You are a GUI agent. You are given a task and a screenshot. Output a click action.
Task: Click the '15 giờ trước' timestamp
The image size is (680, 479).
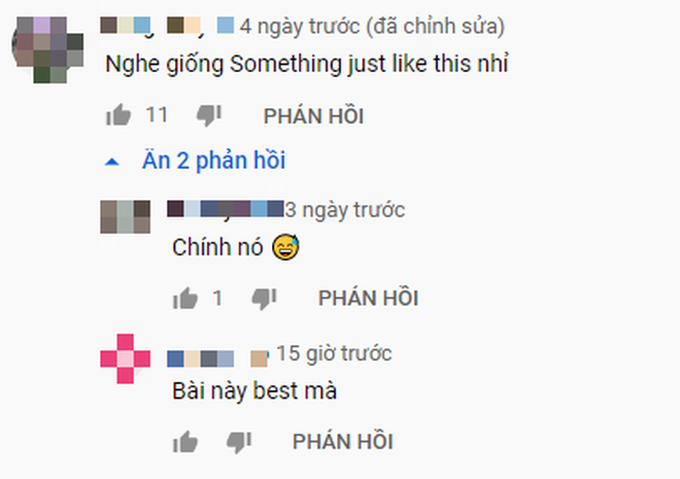pyautogui.click(x=334, y=354)
